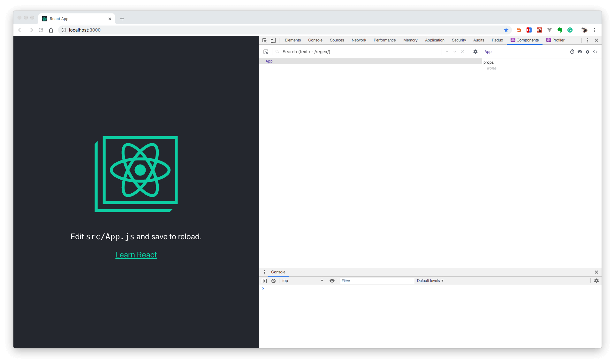The width and height of the screenshot is (615, 364).
Task: Click the bookmark star icon
Action: pos(506,30)
